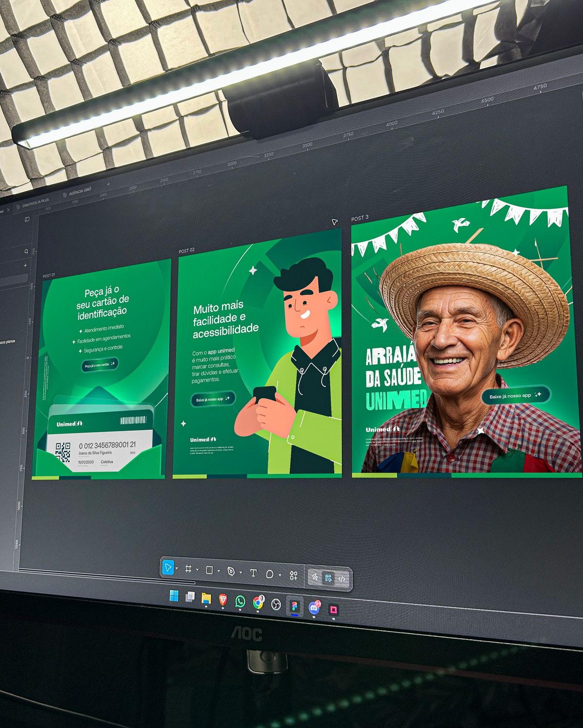Switch to Draw mode
The image size is (583, 728).
tap(314, 577)
